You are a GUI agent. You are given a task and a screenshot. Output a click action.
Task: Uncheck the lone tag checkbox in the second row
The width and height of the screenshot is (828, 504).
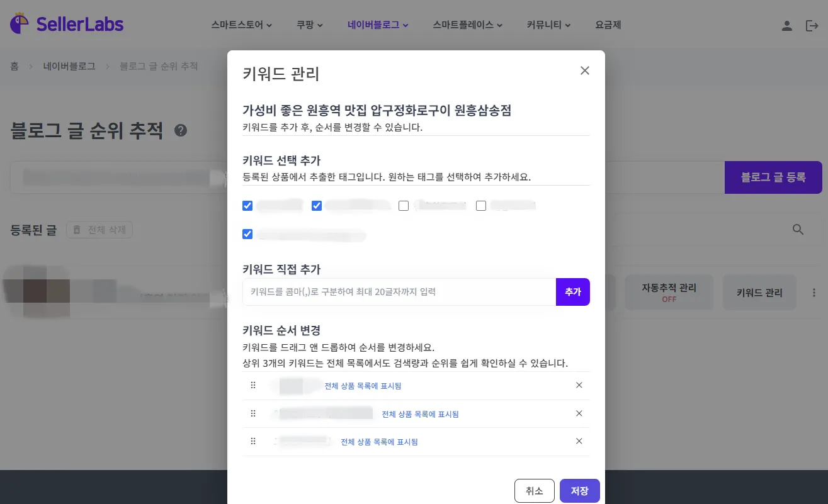coord(247,234)
